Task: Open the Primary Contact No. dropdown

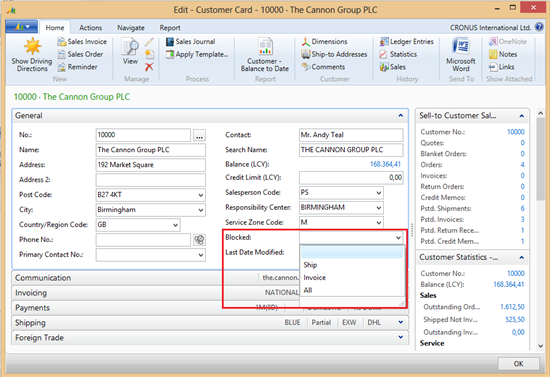Action: (x=201, y=255)
